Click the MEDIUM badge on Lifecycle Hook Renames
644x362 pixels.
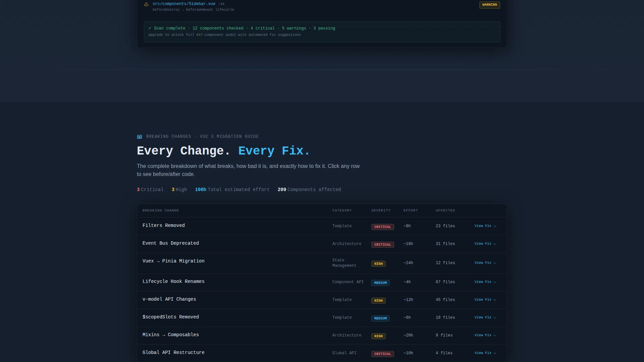pos(380,283)
